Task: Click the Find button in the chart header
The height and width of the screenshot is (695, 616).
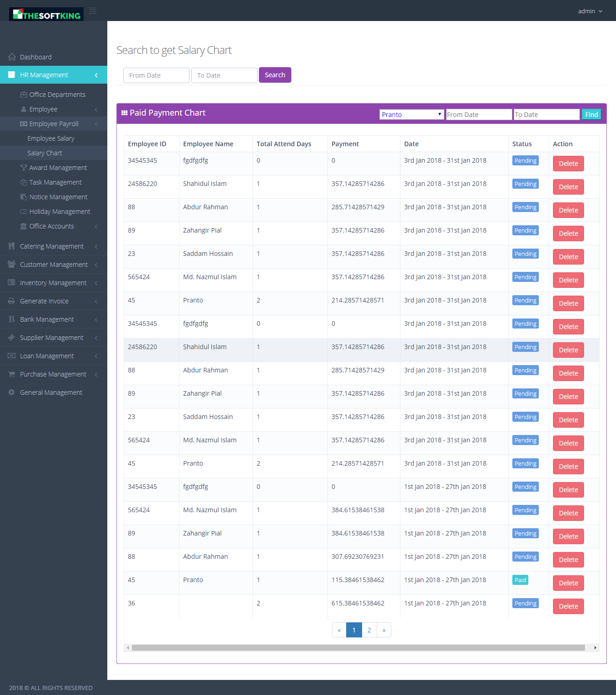Action: click(x=591, y=114)
